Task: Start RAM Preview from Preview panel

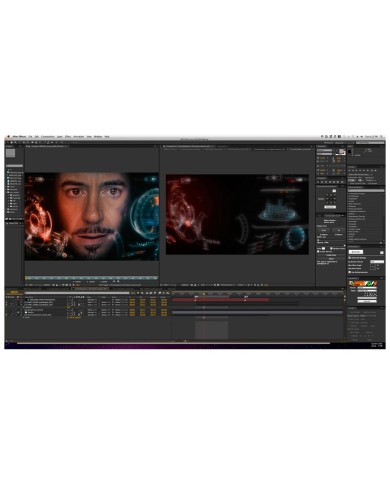Action: (375, 170)
